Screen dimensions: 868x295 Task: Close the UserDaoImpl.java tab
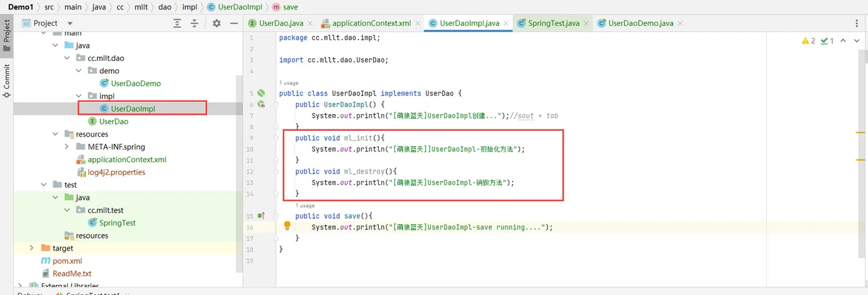[507, 24]
